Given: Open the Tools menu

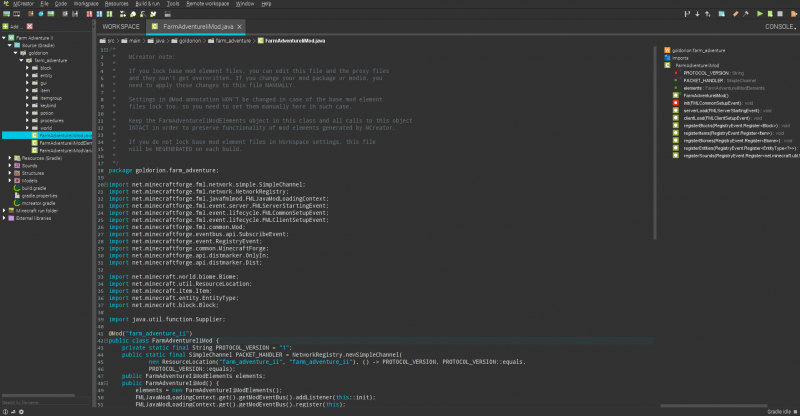Looking at the screenshot, I should (173, 4).
